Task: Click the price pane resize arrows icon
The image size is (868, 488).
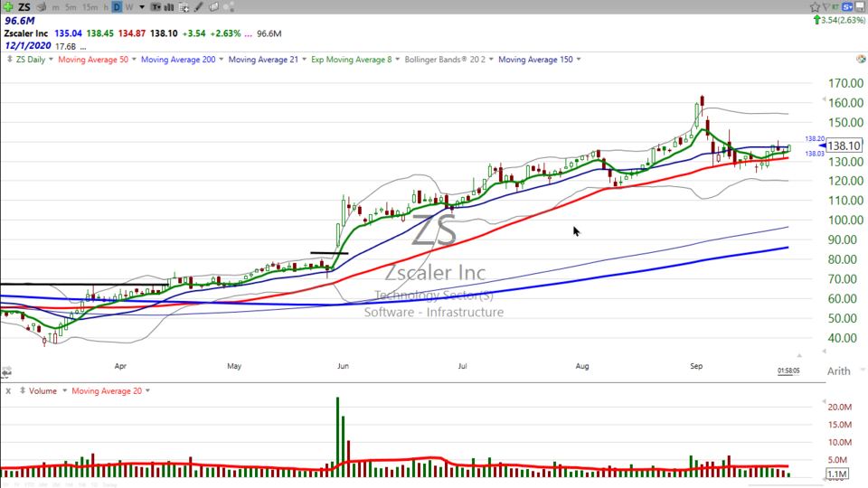Action: (x=9, y=60)
